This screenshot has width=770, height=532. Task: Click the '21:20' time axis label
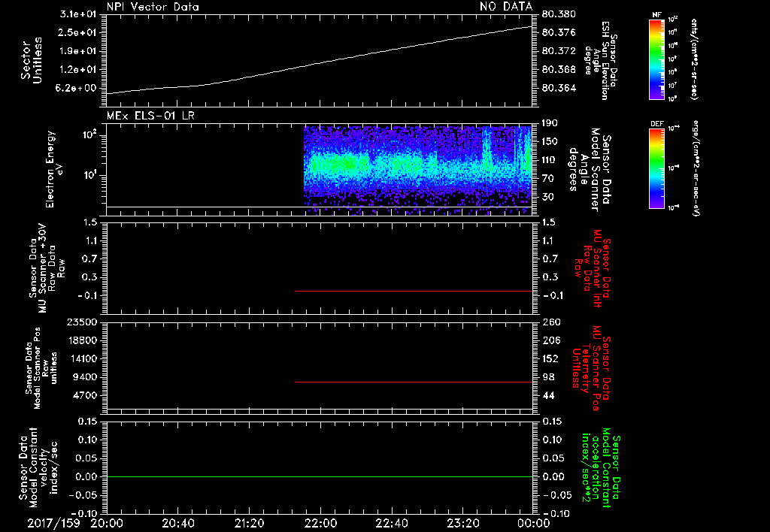click(249, 523)
